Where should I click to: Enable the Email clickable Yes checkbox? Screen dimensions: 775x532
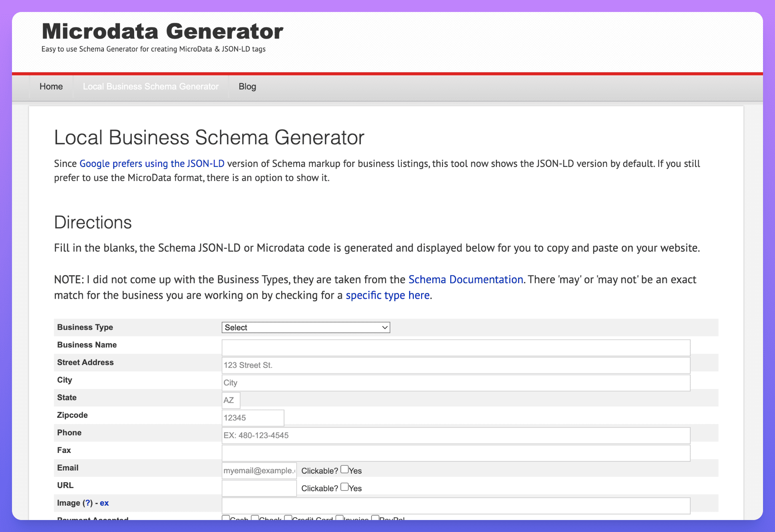[344, 469]
